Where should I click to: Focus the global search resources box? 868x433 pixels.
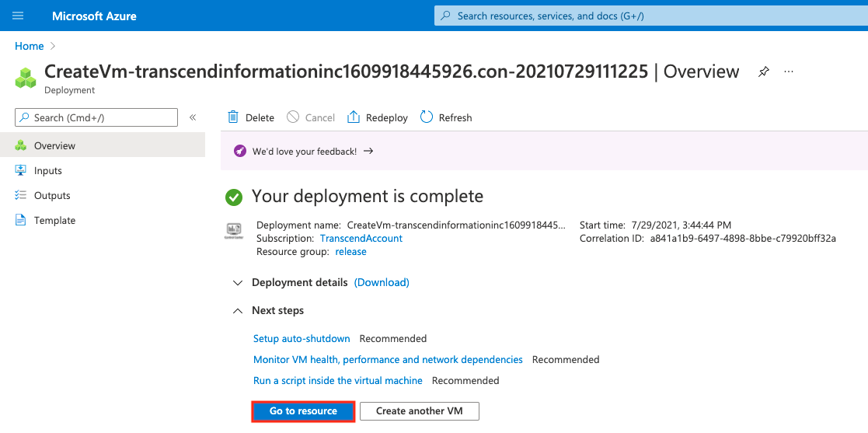click(x=651, y=16)
